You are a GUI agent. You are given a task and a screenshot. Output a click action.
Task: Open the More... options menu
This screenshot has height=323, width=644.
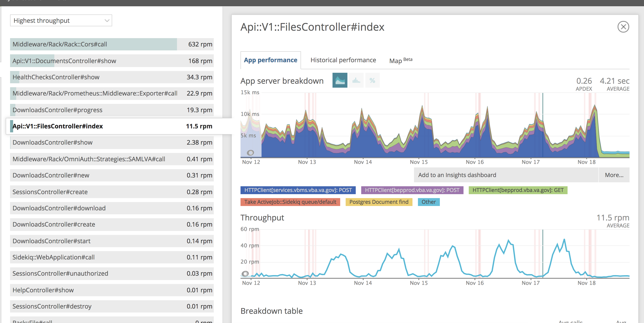coord(614,175)
